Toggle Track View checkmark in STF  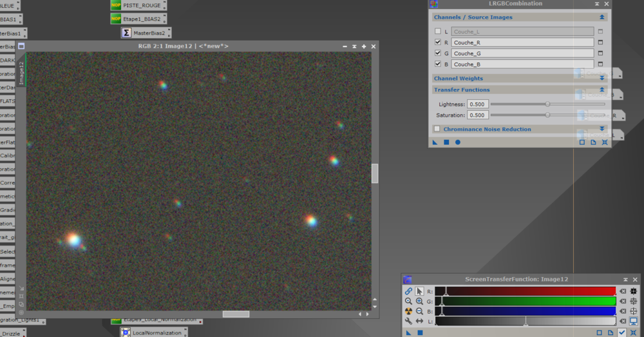point(622,332)
